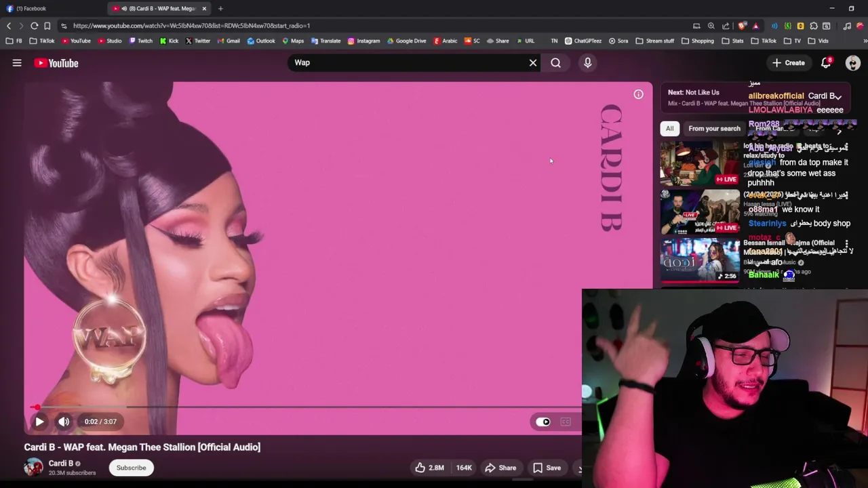Clear the search box with the X
The width and height of the screenshot is (868, 488).
point(533,62)
